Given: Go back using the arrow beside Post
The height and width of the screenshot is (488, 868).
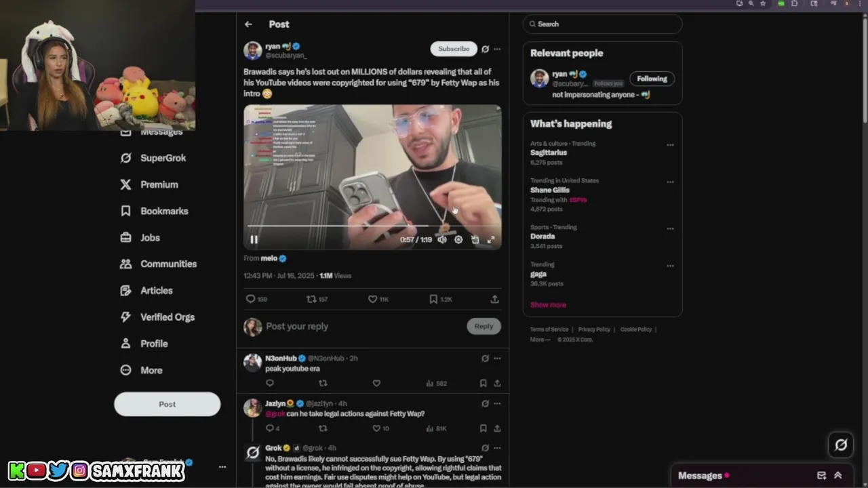Looking at the screenshot, I should coord(248,24).
